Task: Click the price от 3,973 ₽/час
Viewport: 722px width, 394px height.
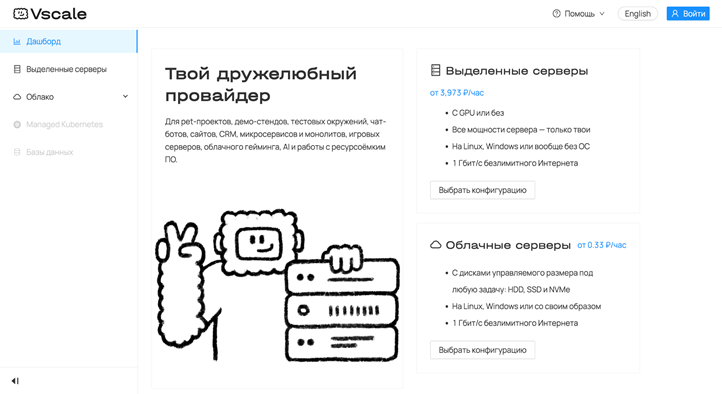Action: click(x=457, y=93)
